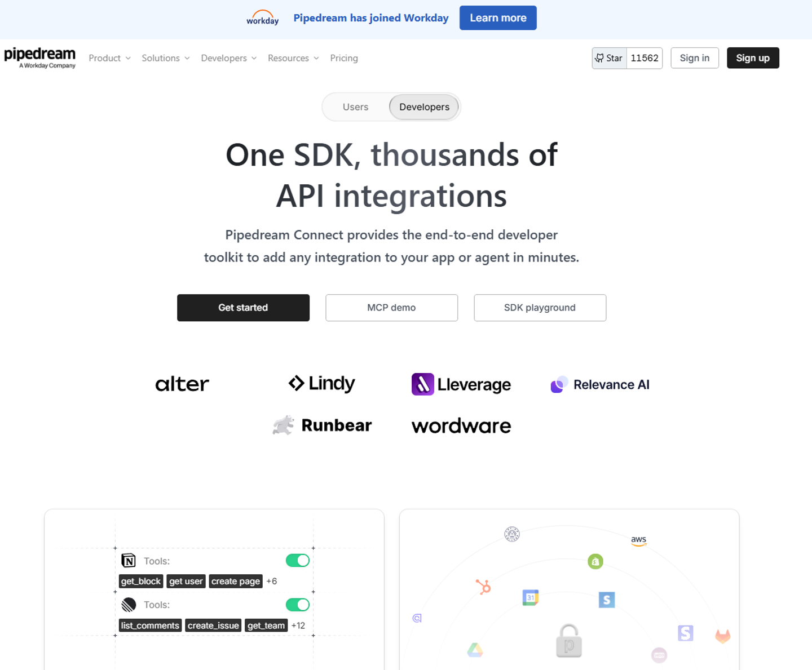Click the Workday logo in banner

coord(262,17)
